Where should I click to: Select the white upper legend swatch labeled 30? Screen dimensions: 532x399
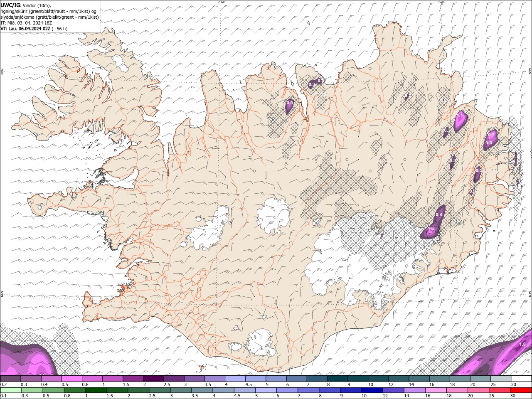pyautogui.click(x=521, y=379)
